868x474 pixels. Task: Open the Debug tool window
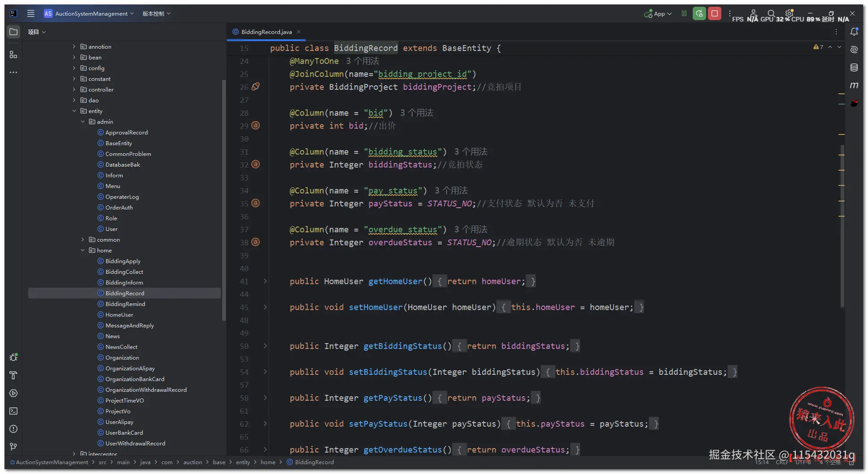click(x=13, y=357)
